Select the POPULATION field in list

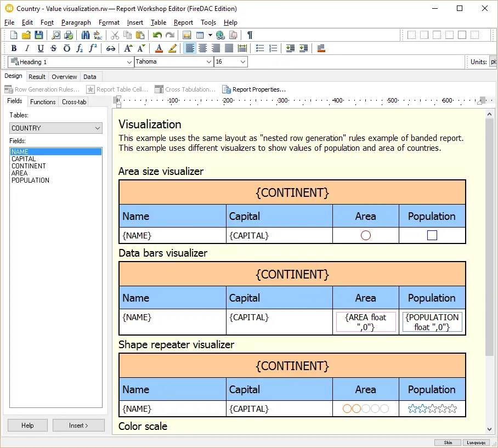(x=30, y=180)
